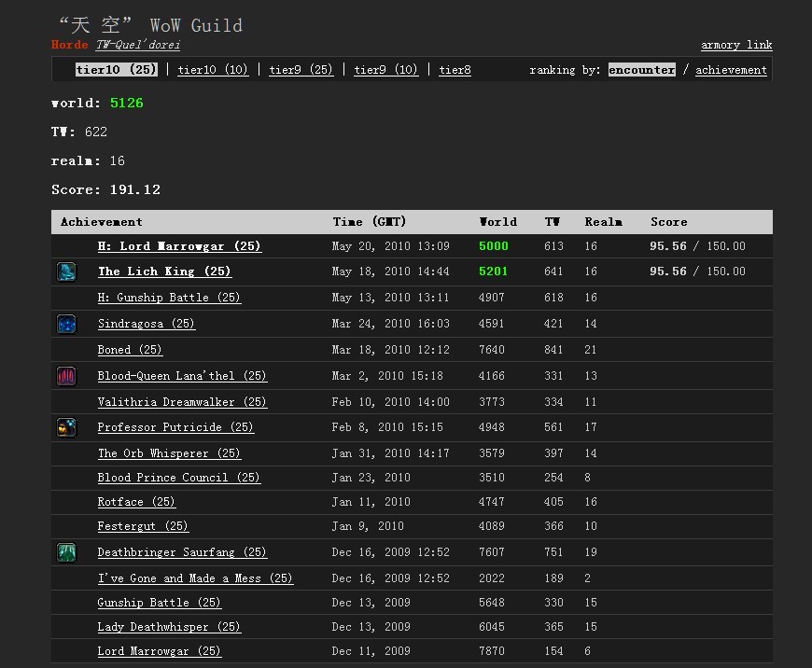This screenshot has height=668, width=812.
Task: Click world rank 2022 for I've Gone and Made a Mess
Action: [x=492, y=578]
